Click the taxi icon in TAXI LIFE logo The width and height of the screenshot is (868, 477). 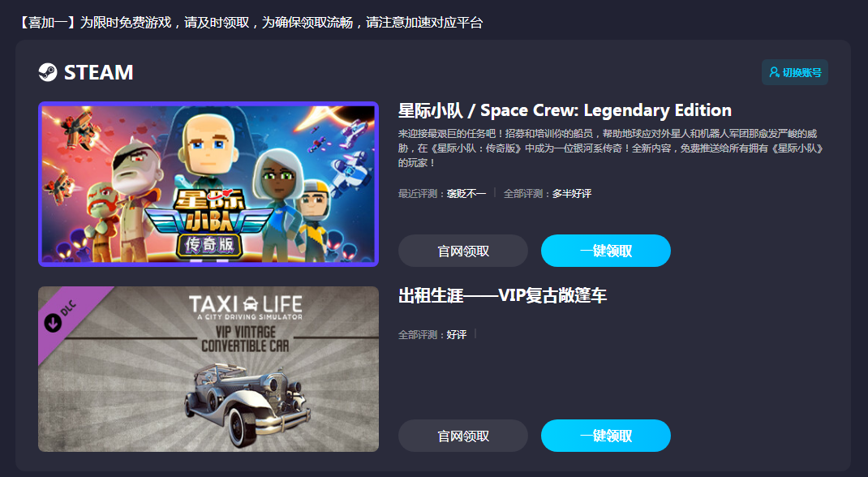click(251, 304)
